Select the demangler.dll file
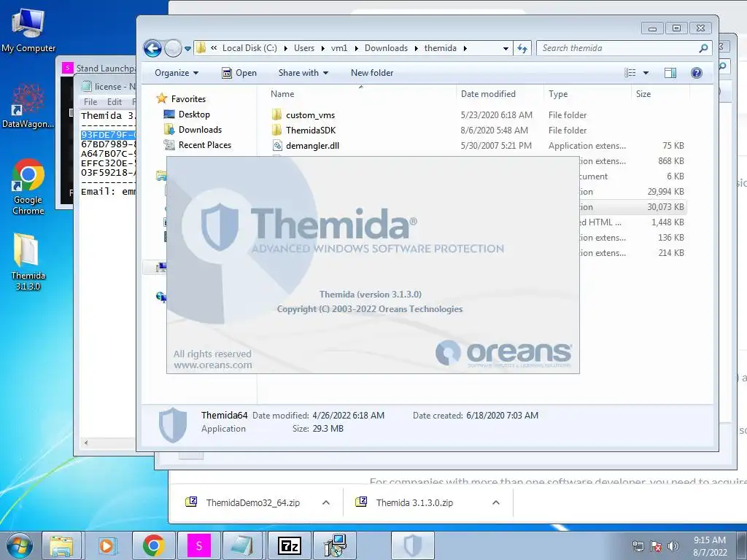 tap(312, 146)
